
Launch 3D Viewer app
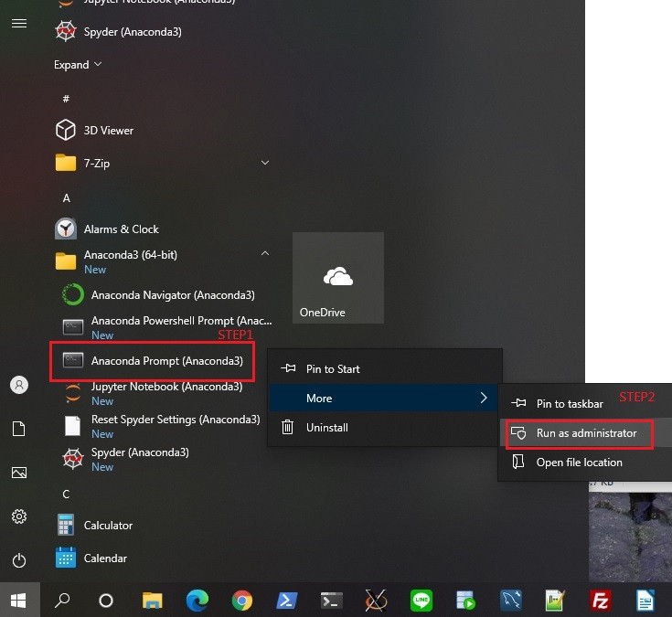(95, 130)
